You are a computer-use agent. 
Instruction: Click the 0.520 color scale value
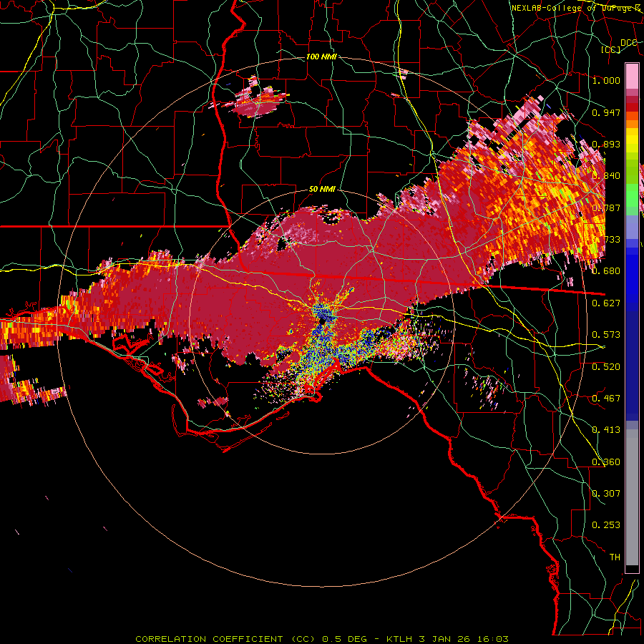point(606,367)
